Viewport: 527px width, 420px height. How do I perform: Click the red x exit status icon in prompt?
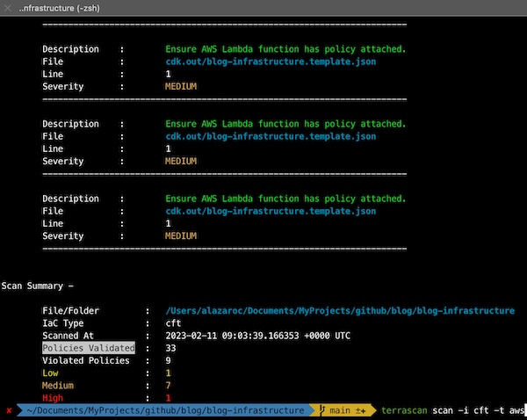click(9, 410)
